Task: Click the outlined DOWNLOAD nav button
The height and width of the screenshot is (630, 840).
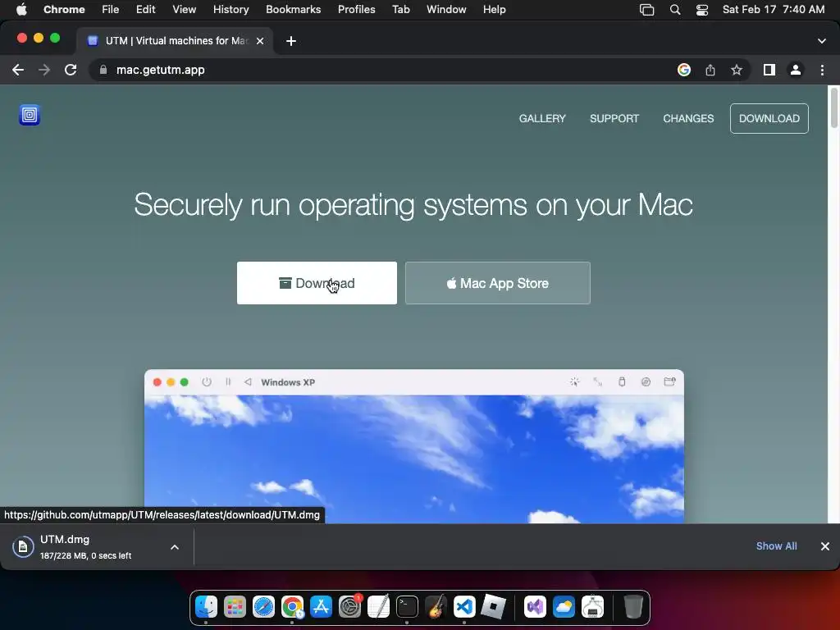Action: coord(769,118)
